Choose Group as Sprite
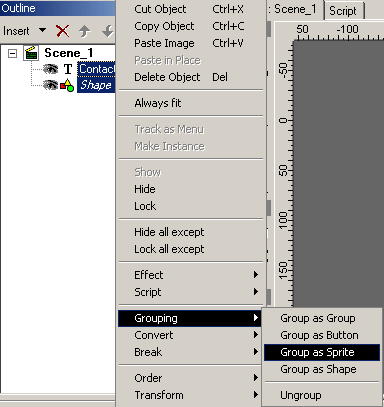This screenshot has width=384, height=407. coord(322,352)
